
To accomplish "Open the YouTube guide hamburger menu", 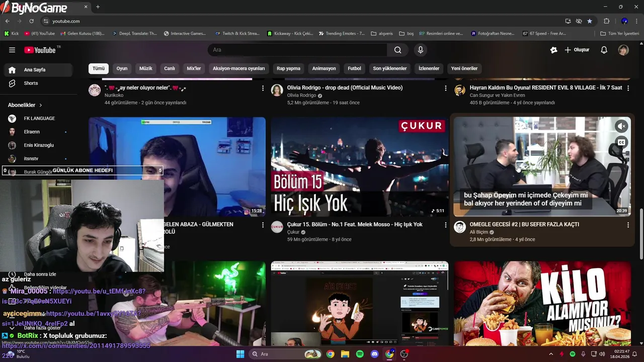I will click(x=12, y=50).
